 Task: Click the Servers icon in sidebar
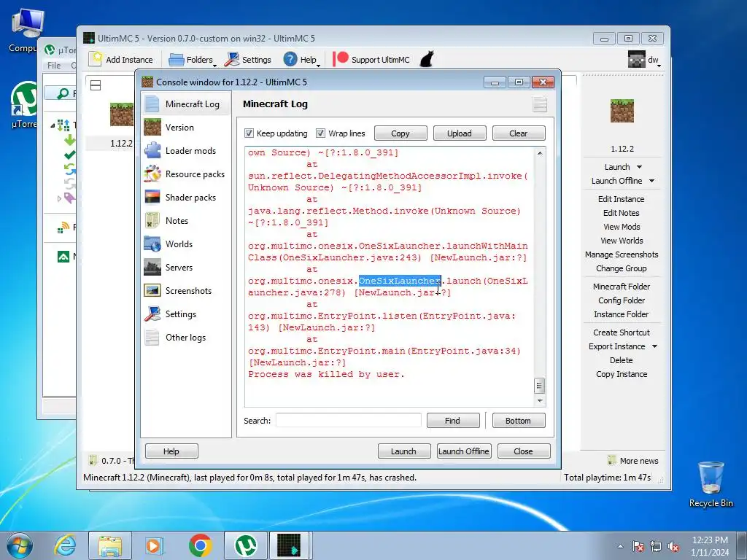pos(152,267)
